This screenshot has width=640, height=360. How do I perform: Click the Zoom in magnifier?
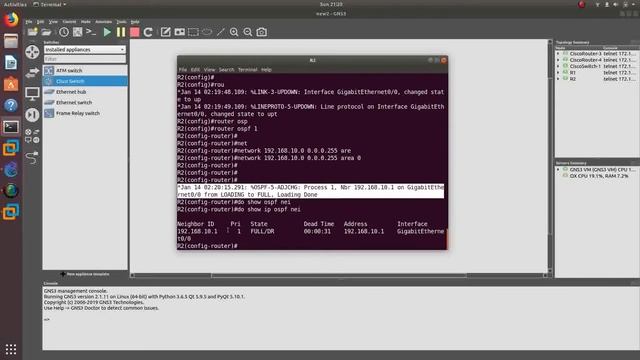(x=234, y=32)
